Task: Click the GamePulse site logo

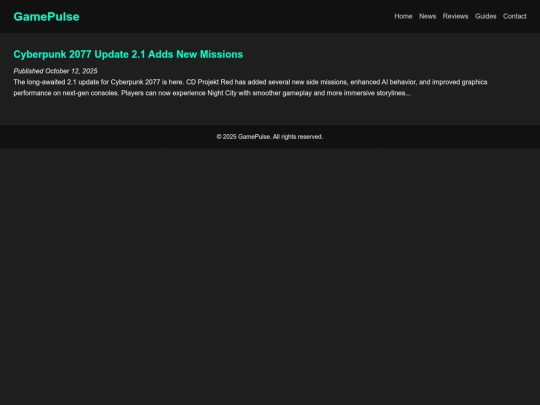Action: tap(46, 17)
